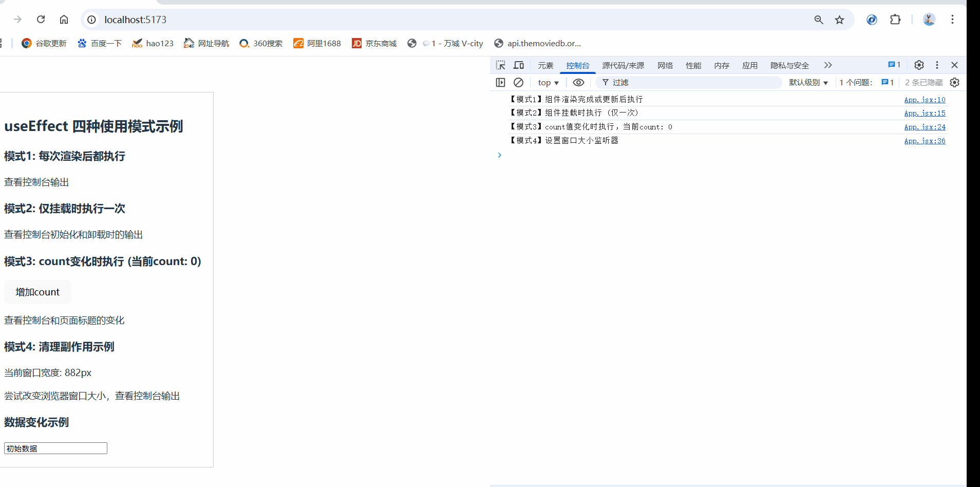This screenshot has width=980, height=487.
Task: Open the blue circular extension icon
Action: pyautogui.click(x=872, y=20)
